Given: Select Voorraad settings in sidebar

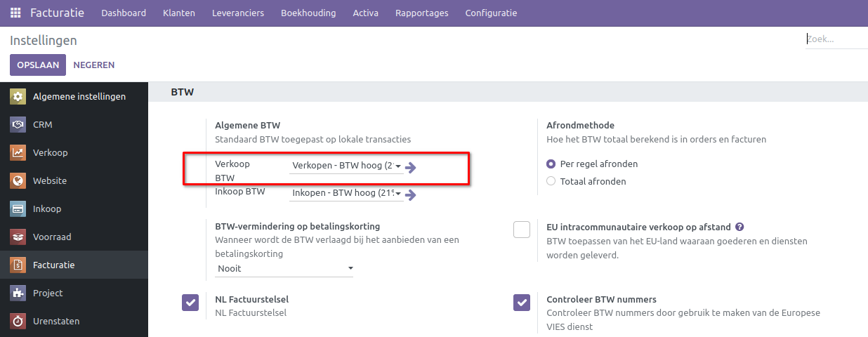Looking at the screenshot, I should 74,237.
